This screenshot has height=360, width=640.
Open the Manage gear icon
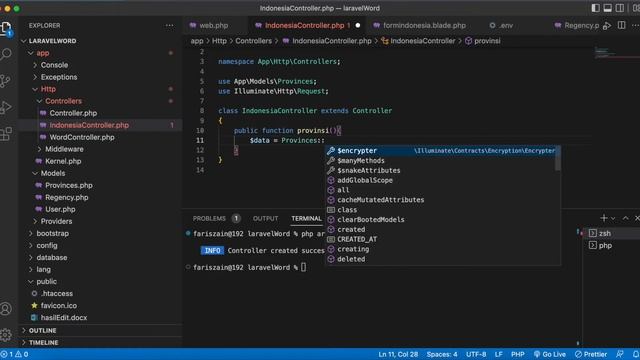(x=6, y=335)
